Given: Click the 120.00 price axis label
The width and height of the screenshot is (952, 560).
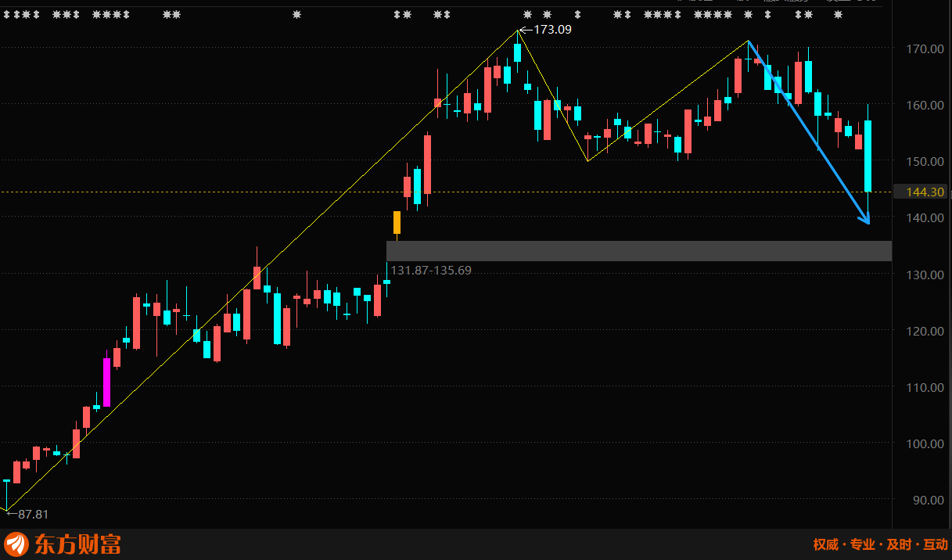Looking at the screenshot, I should 925,331.
